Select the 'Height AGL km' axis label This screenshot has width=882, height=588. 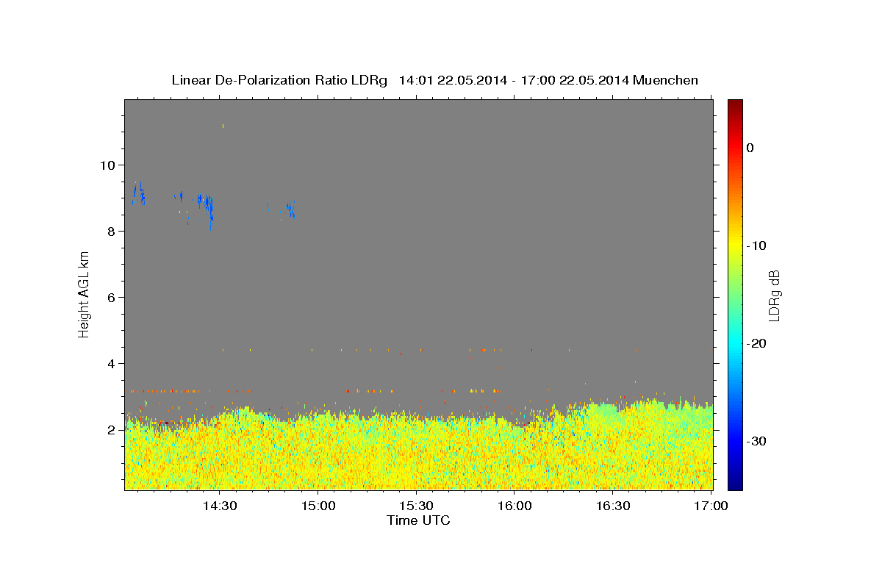pyautogui.click(x=84, y=294)
